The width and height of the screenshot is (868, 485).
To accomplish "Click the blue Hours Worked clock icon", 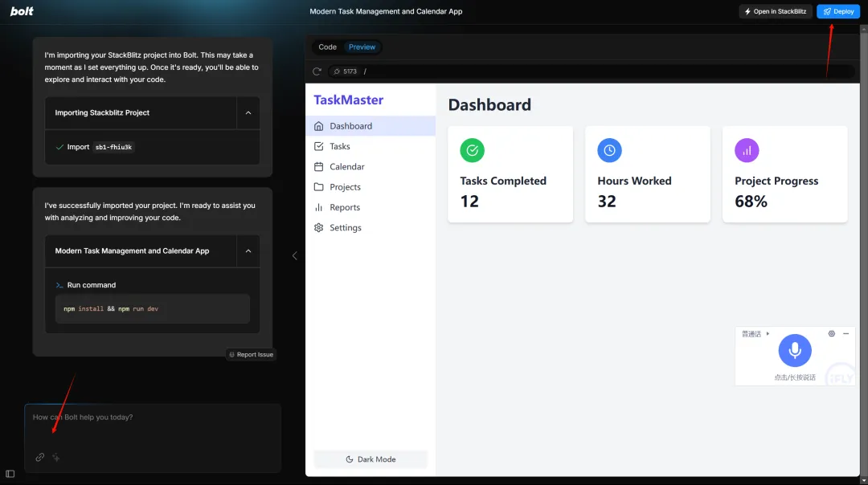I will tap(609, 150).
